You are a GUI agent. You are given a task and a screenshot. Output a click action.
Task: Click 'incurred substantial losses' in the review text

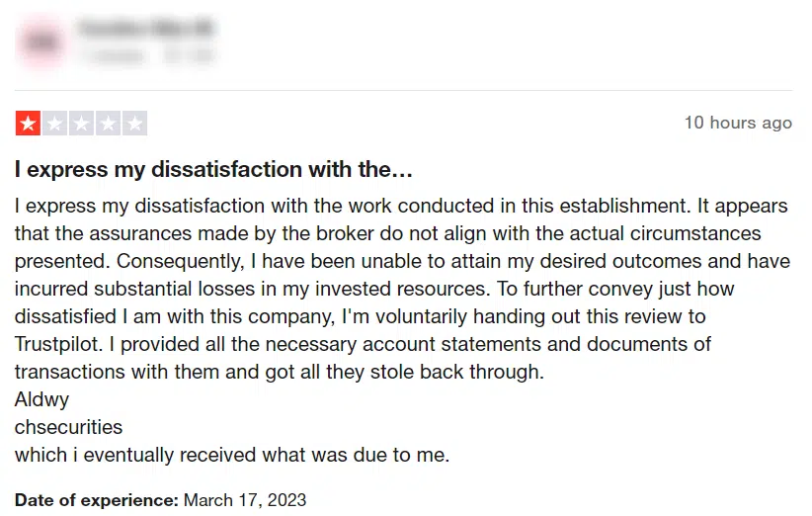(134, 289)
